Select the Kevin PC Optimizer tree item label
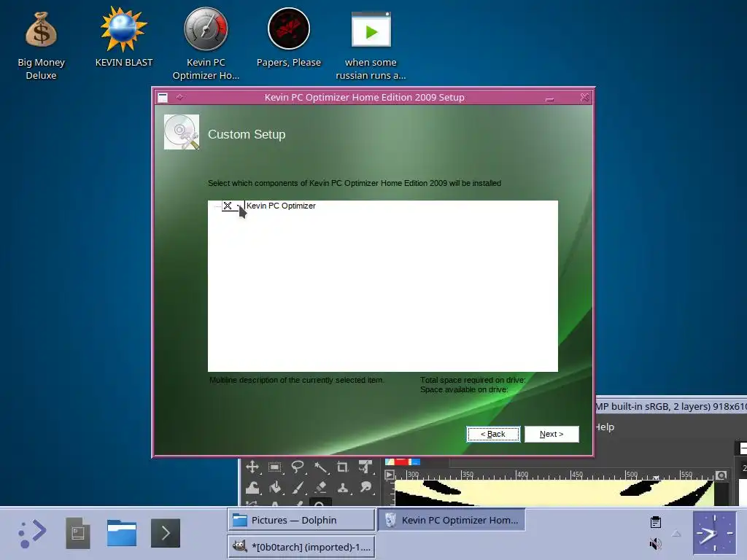The width and height of the screenshot is (747, 560). click(281, 206)
